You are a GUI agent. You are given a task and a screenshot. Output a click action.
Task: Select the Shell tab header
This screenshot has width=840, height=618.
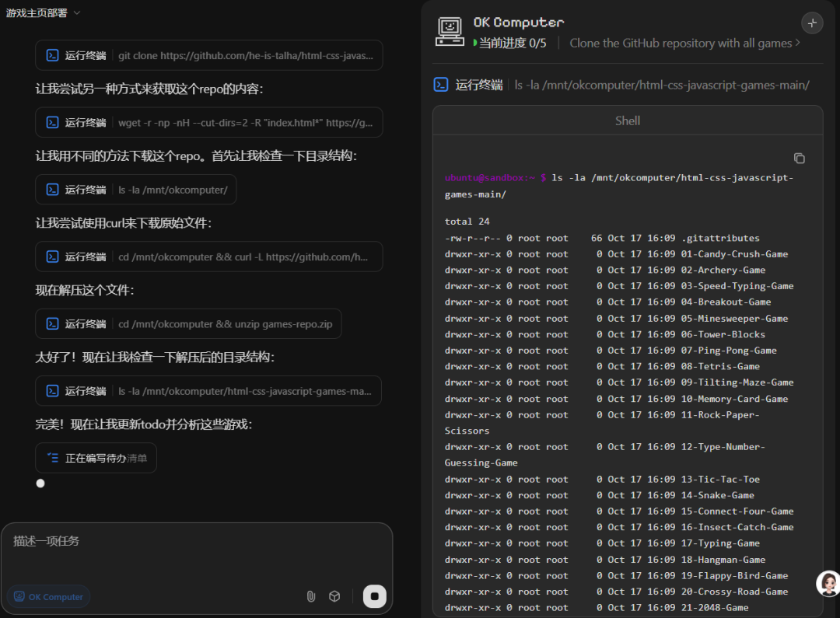tap(627, 120)
